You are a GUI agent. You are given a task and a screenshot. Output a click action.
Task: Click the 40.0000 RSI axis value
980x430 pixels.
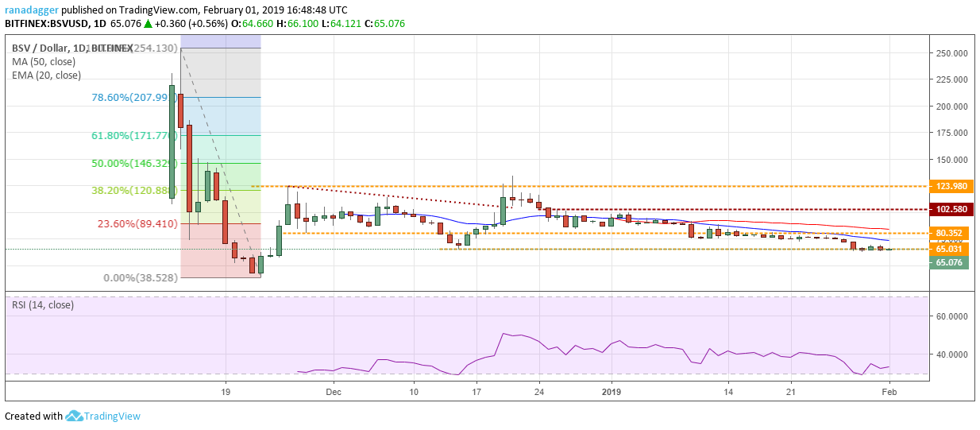pos(952,354)
